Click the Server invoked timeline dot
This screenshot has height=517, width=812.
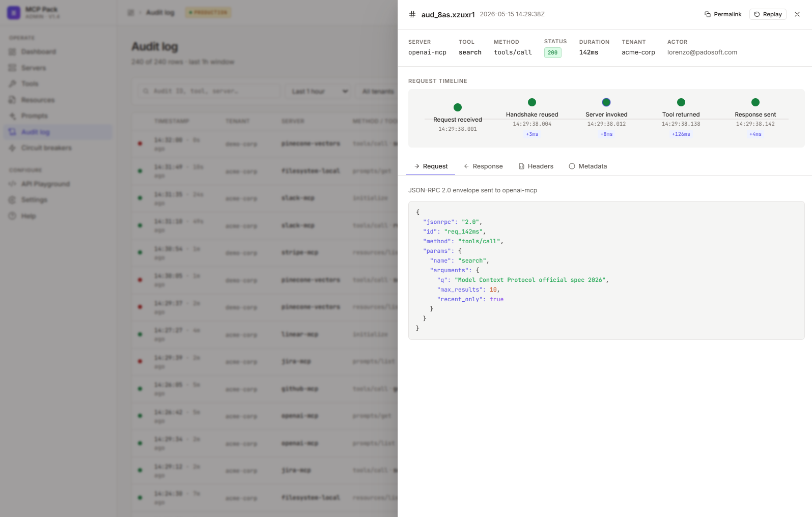[x=606, y=102]
